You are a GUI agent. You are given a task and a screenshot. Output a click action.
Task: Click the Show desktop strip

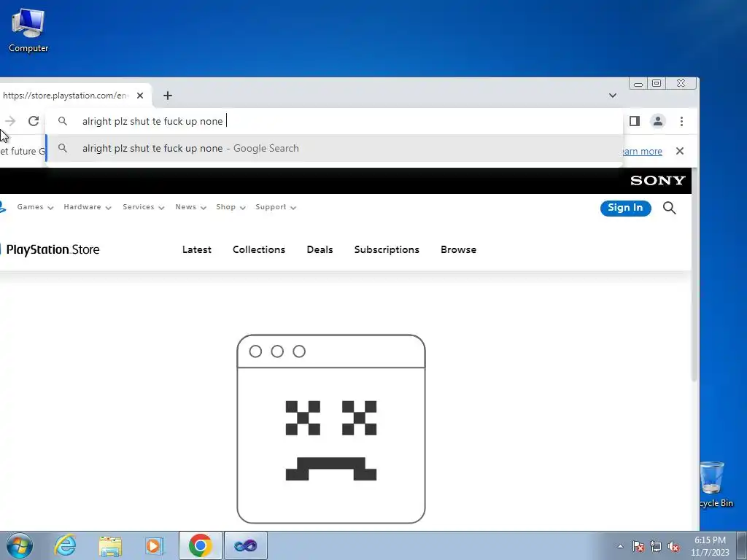pos(743,545)
